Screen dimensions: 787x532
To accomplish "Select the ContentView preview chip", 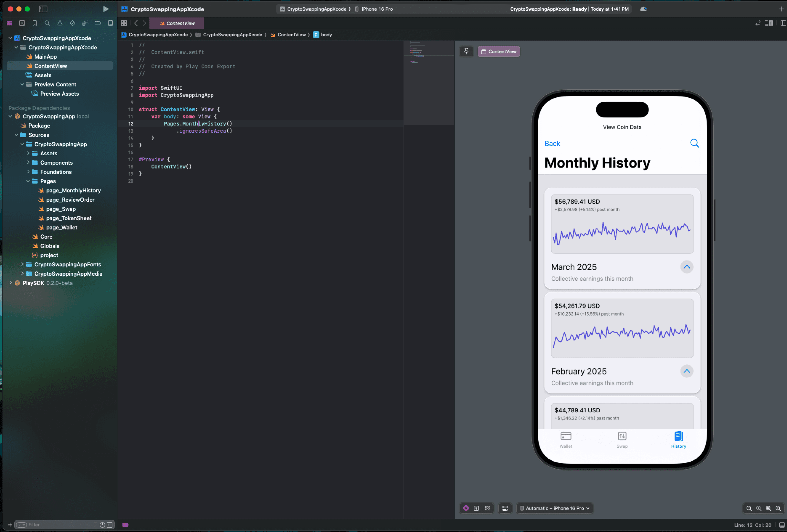I will [498, 51].
